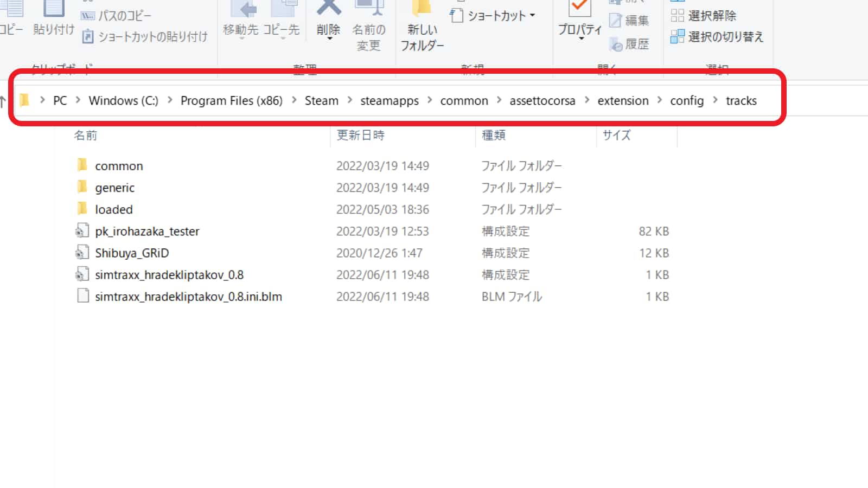Click the Delete (削除) red X icon
This screenshot has width=868, height=488.
[x=328, y=8]
